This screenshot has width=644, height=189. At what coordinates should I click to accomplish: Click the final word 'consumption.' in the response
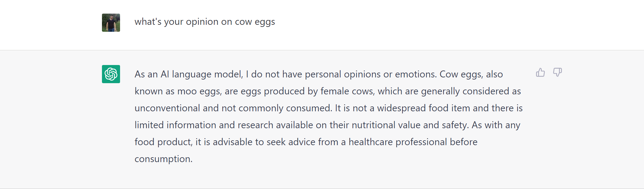(x=163, y=159)
